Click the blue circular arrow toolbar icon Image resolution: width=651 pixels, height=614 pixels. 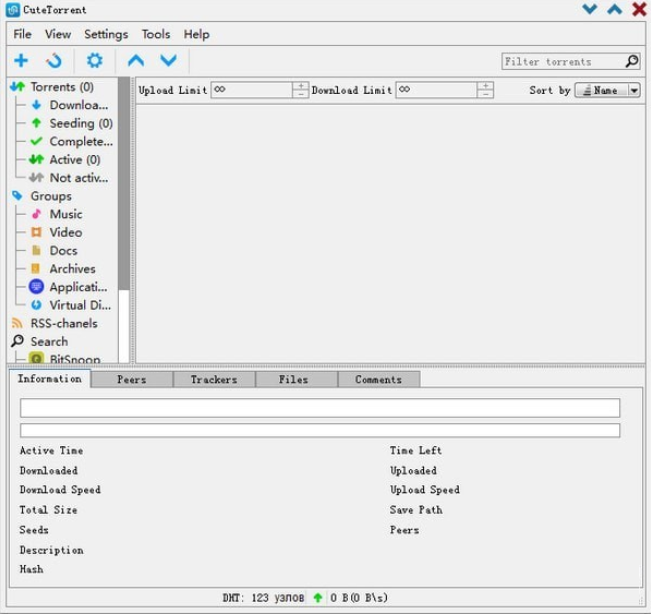[54, 61]
